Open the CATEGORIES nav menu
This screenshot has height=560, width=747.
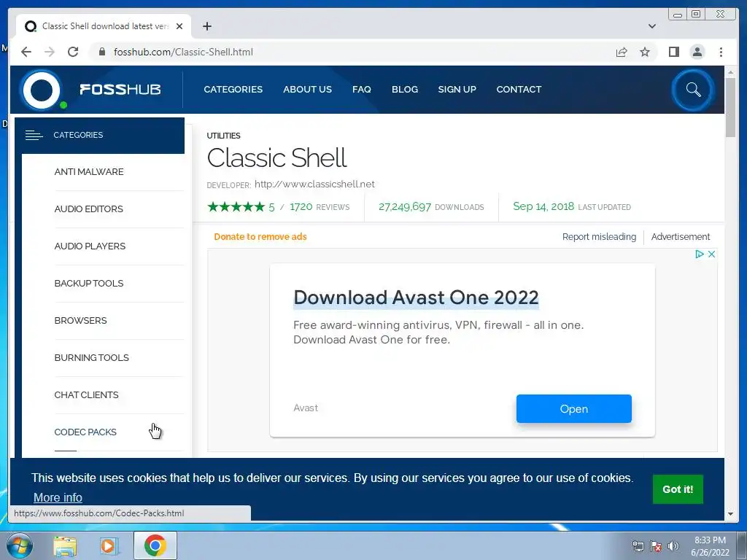point(233,90)
